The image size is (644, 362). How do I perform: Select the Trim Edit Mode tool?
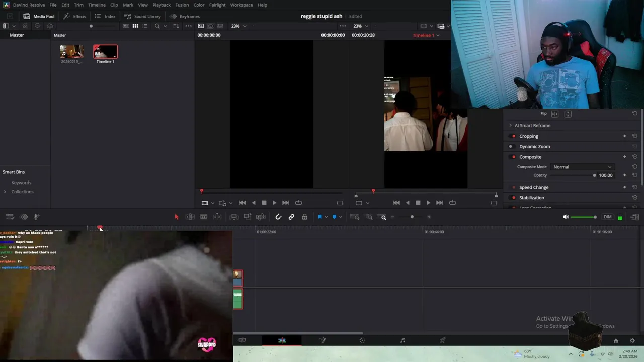click(x=190, y=217)
